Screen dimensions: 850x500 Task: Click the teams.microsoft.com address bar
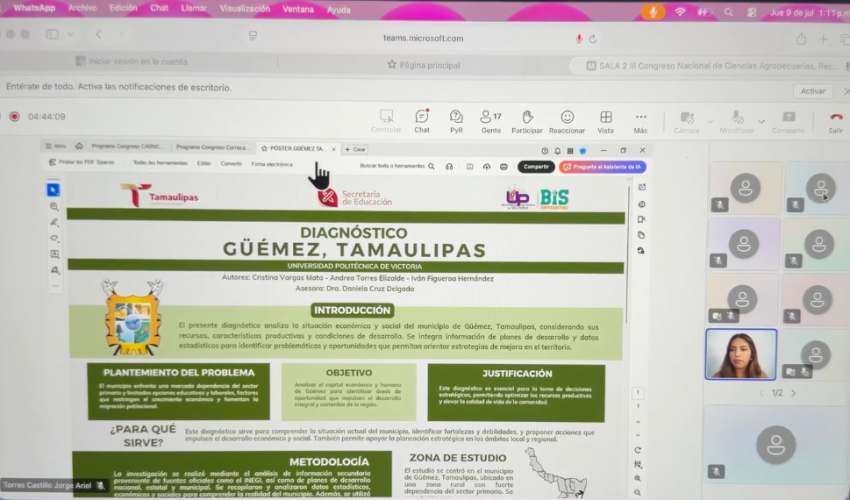tap(423, 38)
